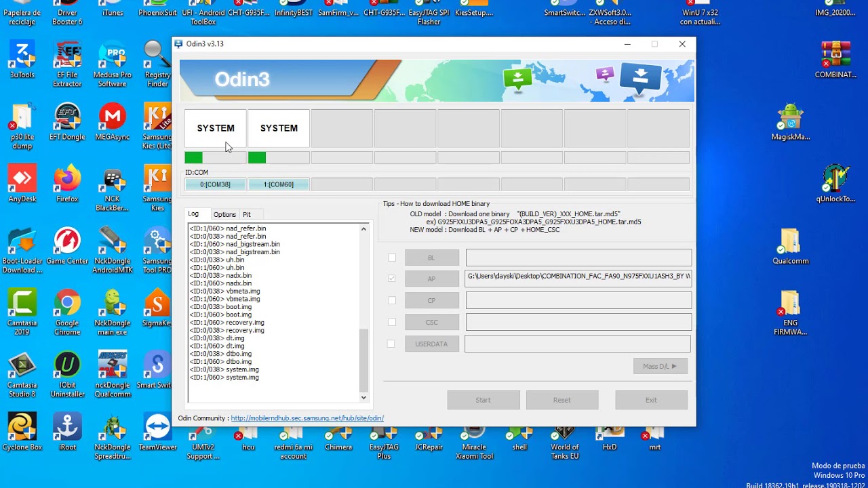Launch iRoot desktop shortcut

click(x=67, y=432)
